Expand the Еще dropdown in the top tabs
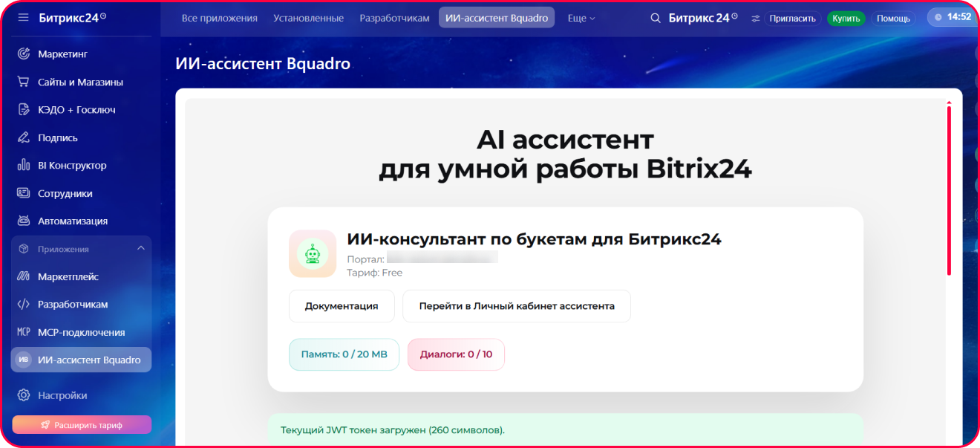 581,18
